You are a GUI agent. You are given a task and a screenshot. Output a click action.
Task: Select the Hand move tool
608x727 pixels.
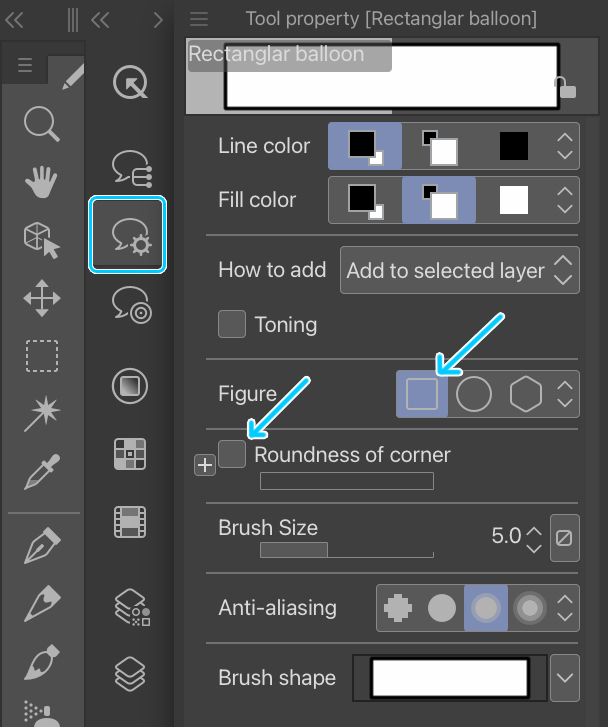tap(42, 182)
